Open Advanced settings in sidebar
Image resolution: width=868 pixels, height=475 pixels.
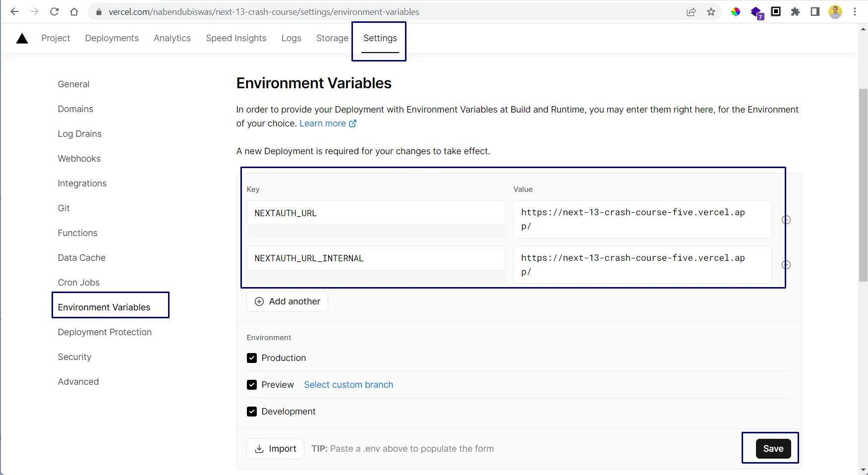pos(78,382)
